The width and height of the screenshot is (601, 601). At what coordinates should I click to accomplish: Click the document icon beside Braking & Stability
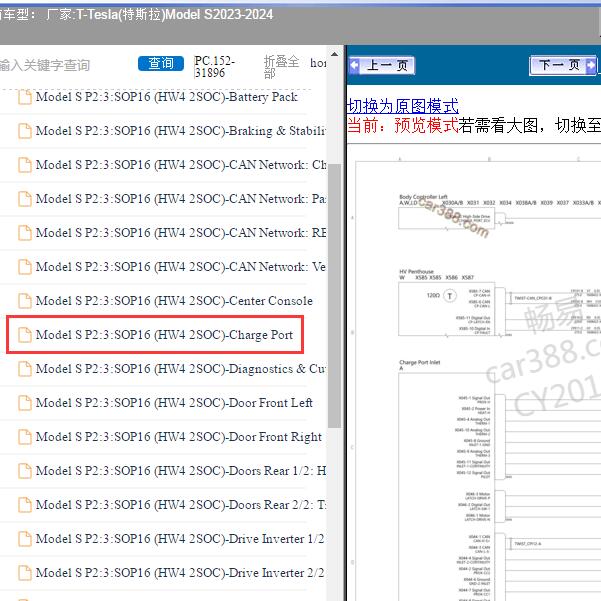pos(25,131)
